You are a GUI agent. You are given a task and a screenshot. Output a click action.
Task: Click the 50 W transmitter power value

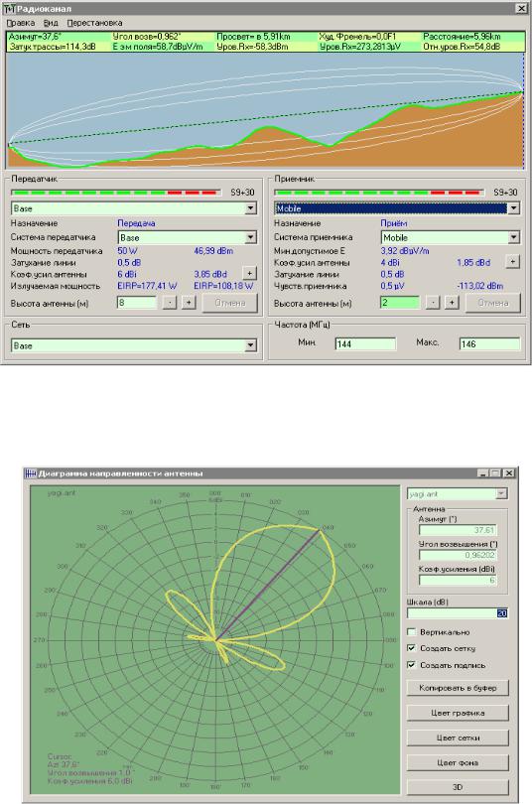(128, 251)
